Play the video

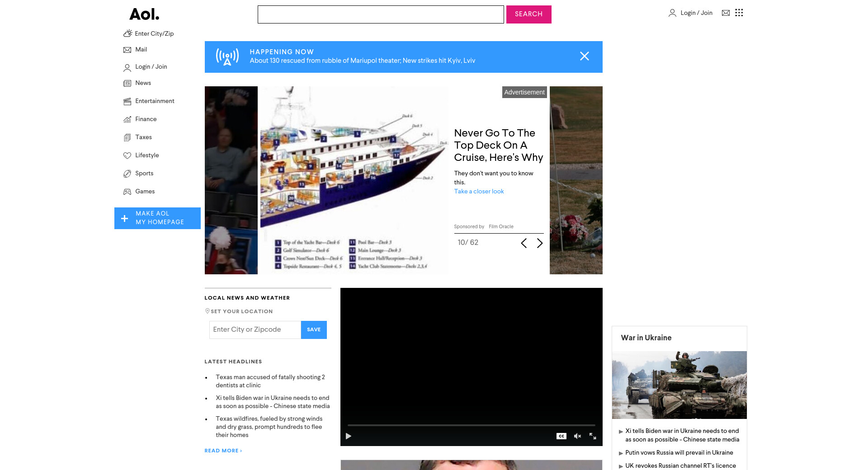click(349, 436)
